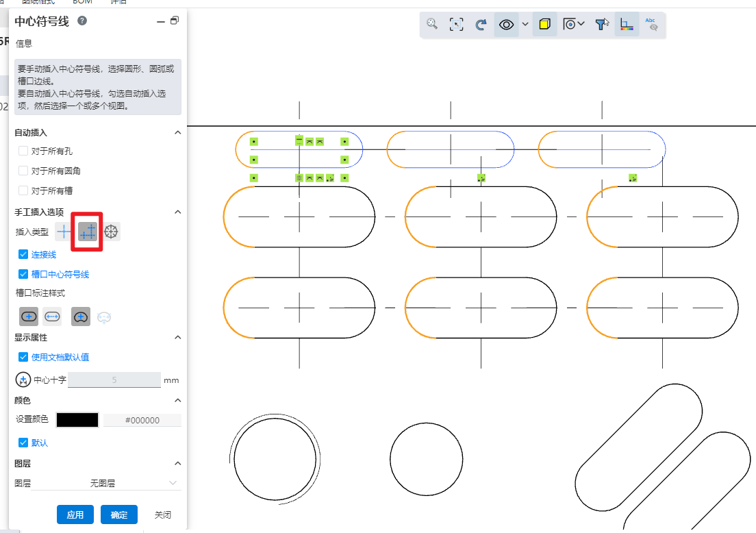Viewport: 756px width, 533px height.
Task: Click the blue rotate/redo arrow icon
Action: coord(481,24)
